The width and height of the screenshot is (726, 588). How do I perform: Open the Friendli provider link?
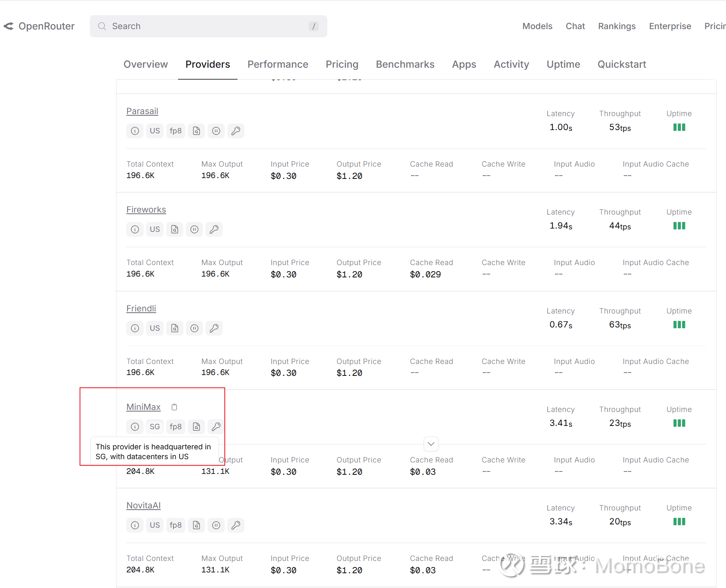141,309
